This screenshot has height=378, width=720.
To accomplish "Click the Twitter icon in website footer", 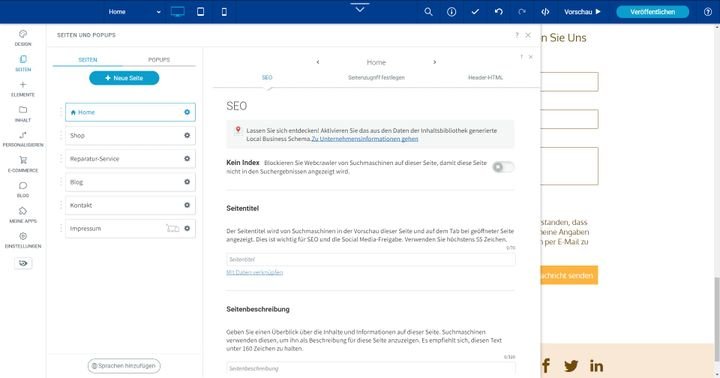I will point(571,366).
